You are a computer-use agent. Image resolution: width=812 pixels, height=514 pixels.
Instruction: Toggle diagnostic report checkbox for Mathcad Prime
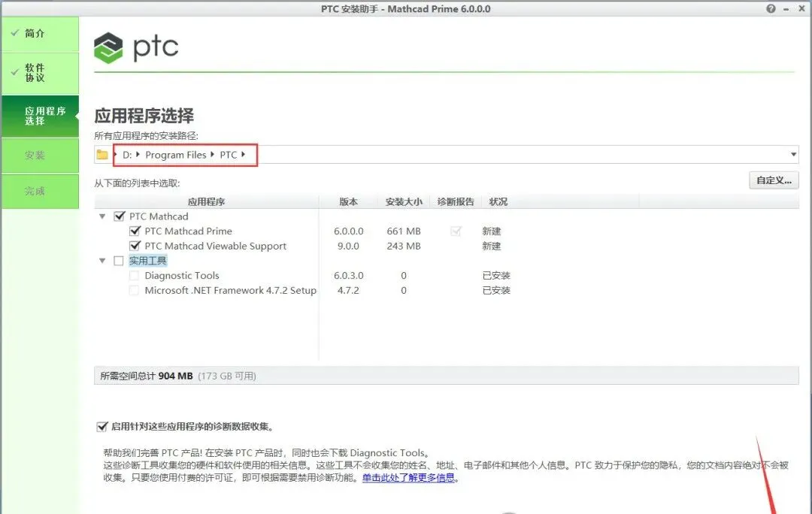[x=456, y=231]
